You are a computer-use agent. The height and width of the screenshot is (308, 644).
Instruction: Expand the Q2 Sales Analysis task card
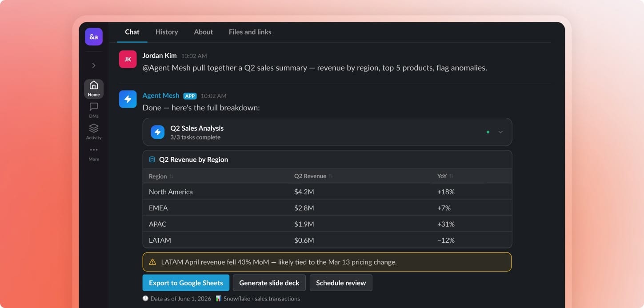[500, 132]
